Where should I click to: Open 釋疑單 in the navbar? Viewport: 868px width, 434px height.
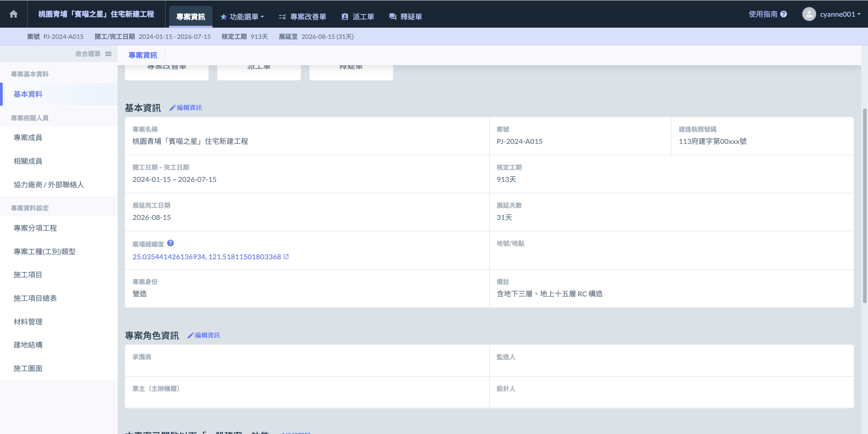[406, 17]
